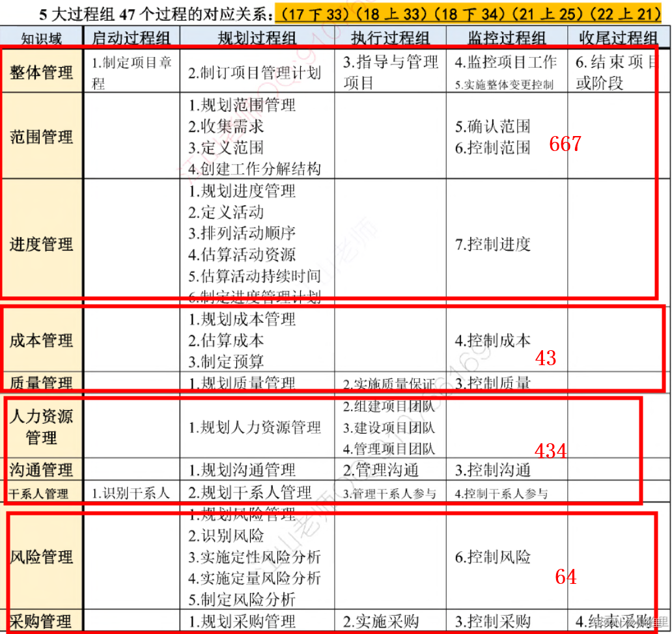Select the 采购管理 row label

click(x=41, y=621)
